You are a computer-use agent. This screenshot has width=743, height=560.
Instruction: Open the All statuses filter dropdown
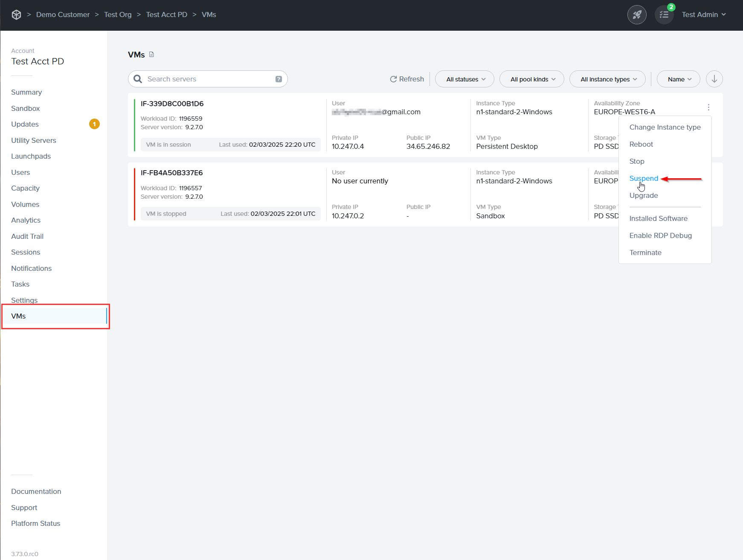[464, 79]
